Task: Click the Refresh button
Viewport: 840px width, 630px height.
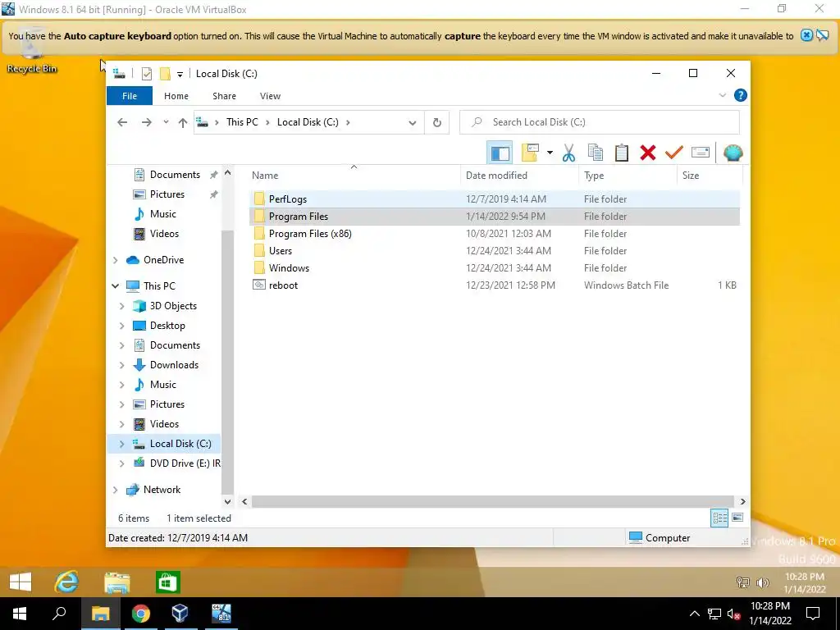Action: [437, 122]
